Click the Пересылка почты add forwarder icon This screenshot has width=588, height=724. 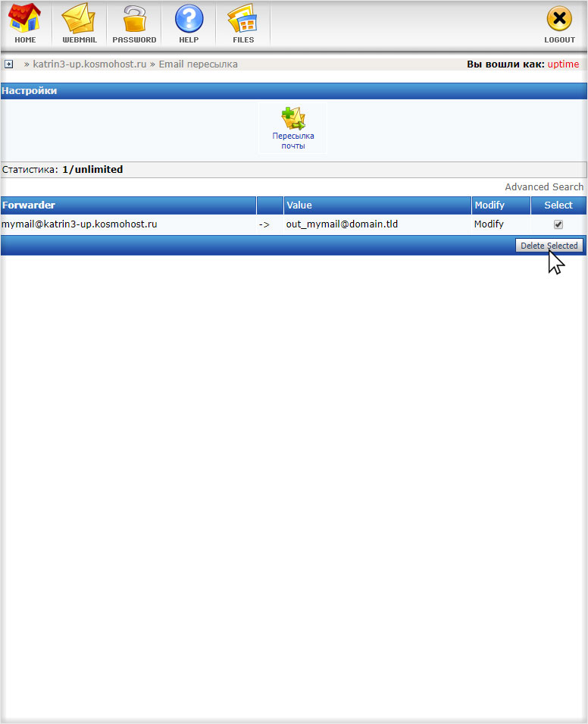(x=293, y=118)
